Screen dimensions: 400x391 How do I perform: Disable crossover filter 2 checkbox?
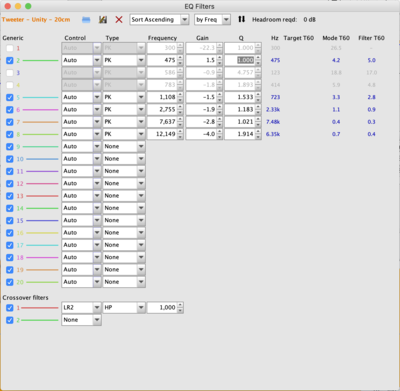pyautogui.click(x=10, y=321)
